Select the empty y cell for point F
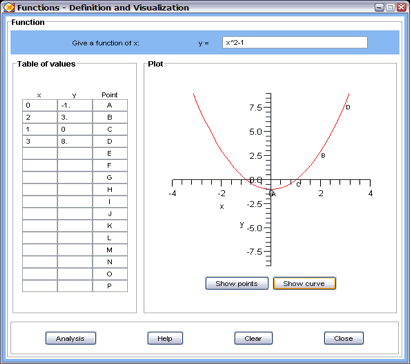 point(75,166)
